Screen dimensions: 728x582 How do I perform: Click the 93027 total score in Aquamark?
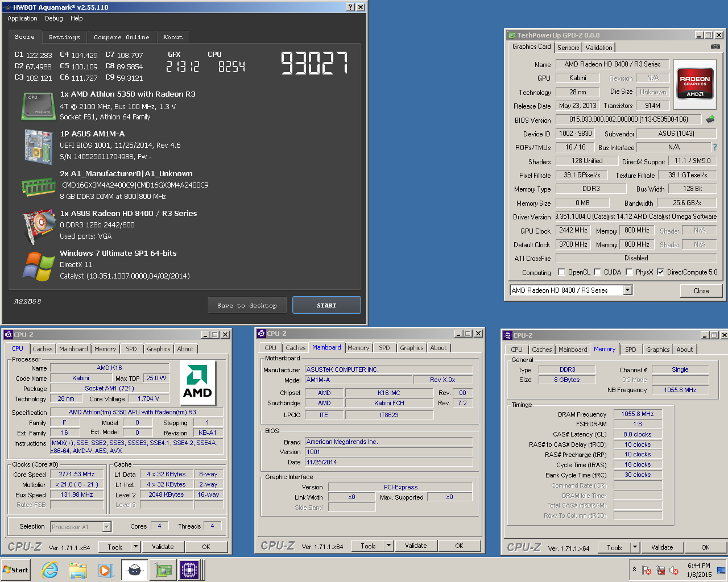(x=315, y=63)
